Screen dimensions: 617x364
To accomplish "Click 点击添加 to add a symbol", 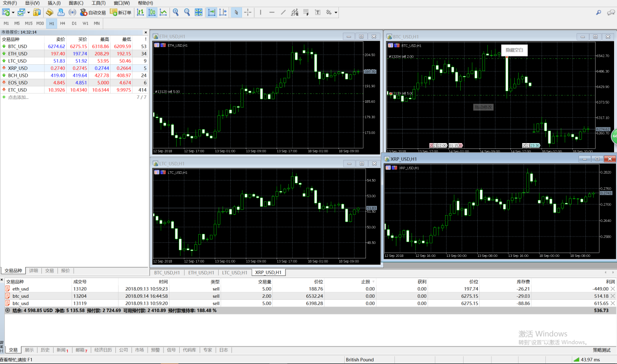I will 18,97.
